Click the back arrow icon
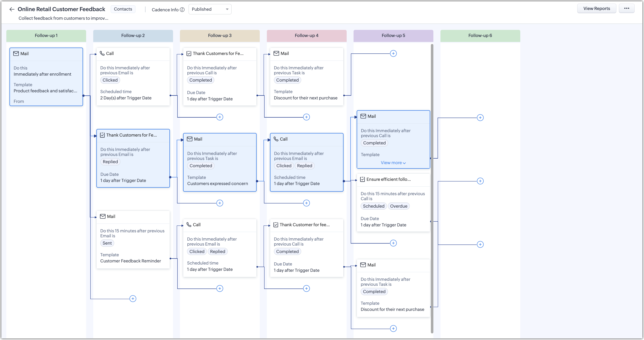 (x=12, y=10)
